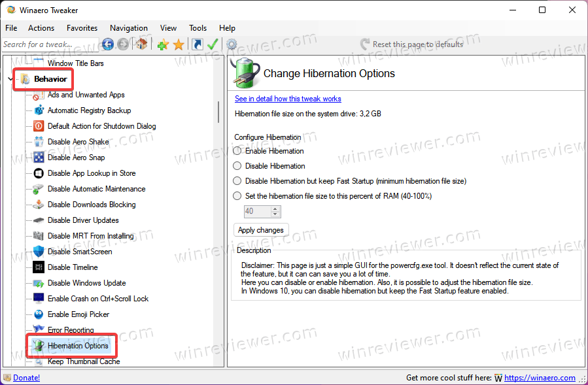
Task: Open settings via the gear toolbar icon
Action: [232, 44]
